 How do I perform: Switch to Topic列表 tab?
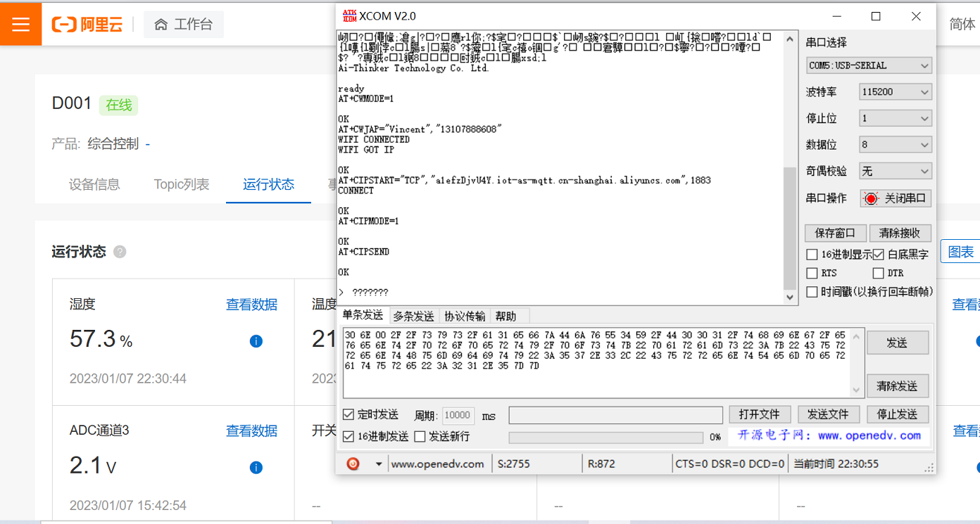182,185
